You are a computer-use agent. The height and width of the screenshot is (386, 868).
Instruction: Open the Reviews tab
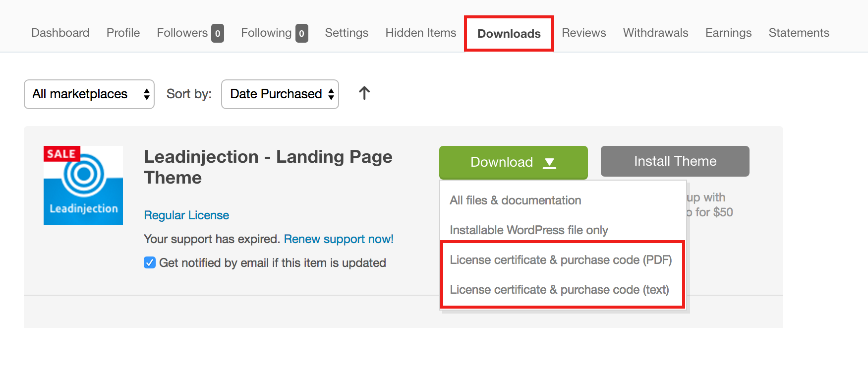point(584,33)
